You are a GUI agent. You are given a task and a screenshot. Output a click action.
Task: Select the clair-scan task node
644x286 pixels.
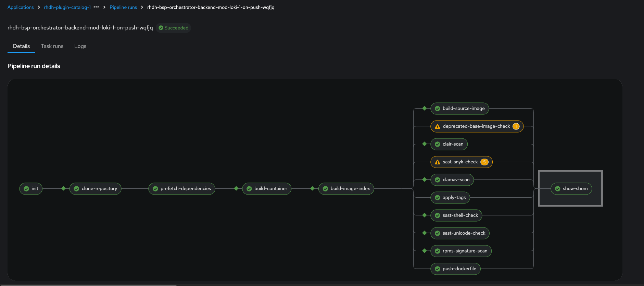449,144
